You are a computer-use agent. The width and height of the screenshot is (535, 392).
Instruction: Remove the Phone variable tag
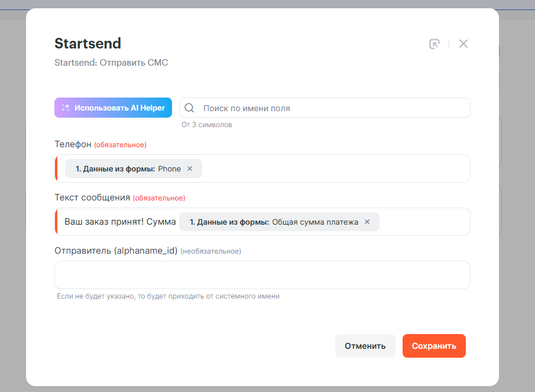190,169
